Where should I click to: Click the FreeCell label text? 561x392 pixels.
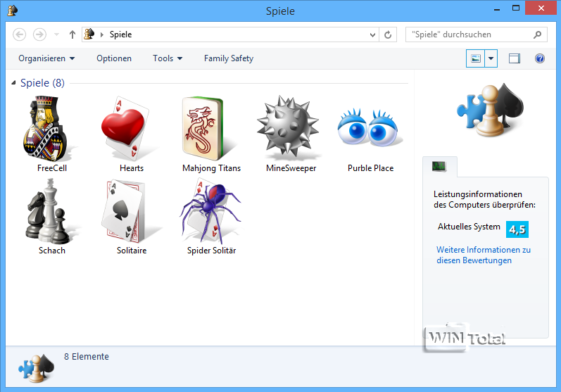(52, 168)
